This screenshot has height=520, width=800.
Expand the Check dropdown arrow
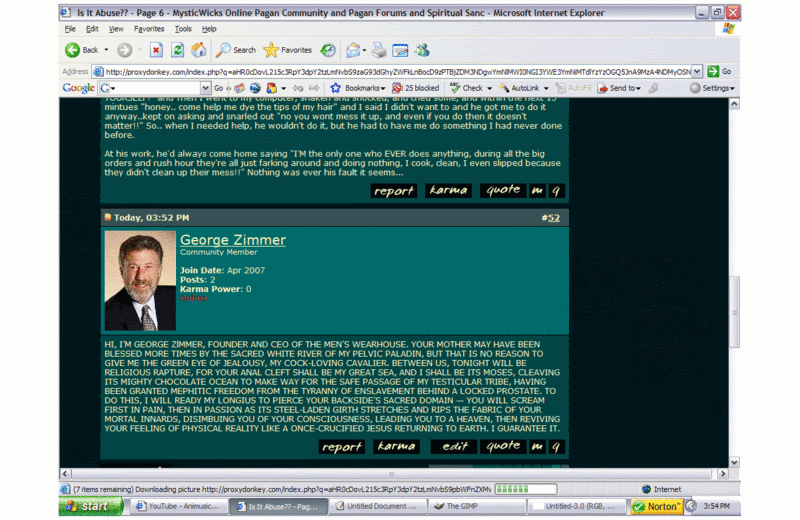click(489, 88)
